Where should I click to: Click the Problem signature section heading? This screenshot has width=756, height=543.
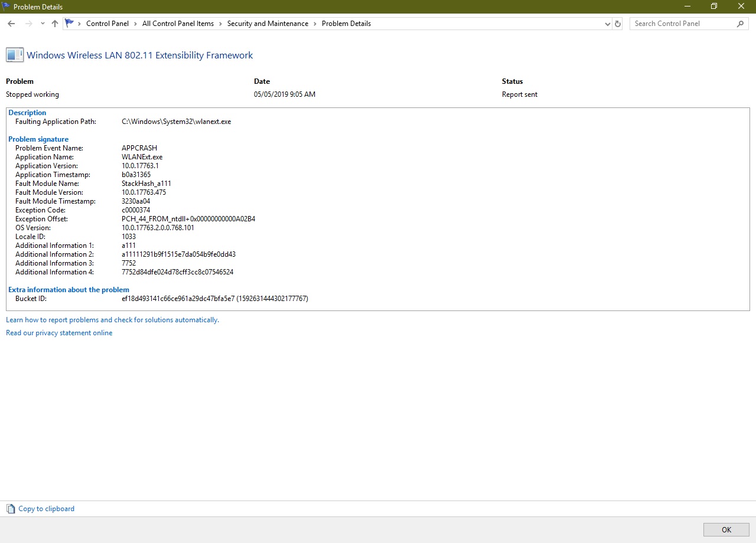tap(38, 139)
